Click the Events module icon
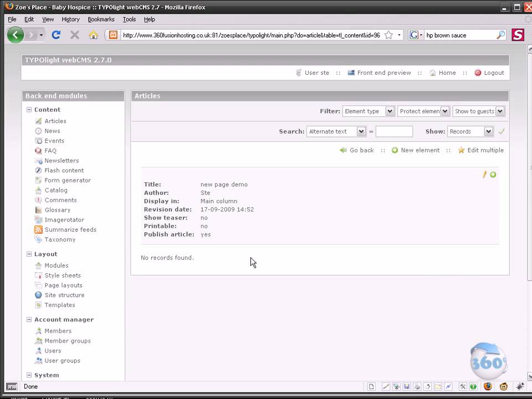Viewport: 532px width, 399px height. click(38, 141)
